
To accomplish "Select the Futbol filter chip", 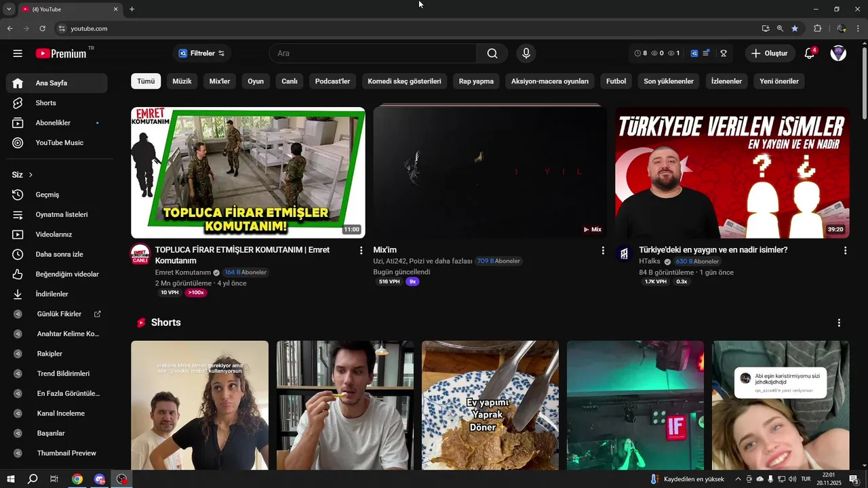I will click(616, 81).
